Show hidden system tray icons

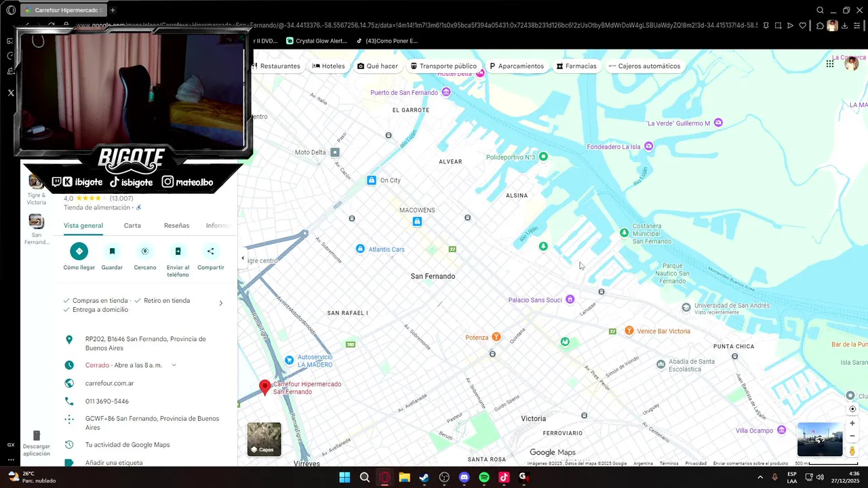759,477
